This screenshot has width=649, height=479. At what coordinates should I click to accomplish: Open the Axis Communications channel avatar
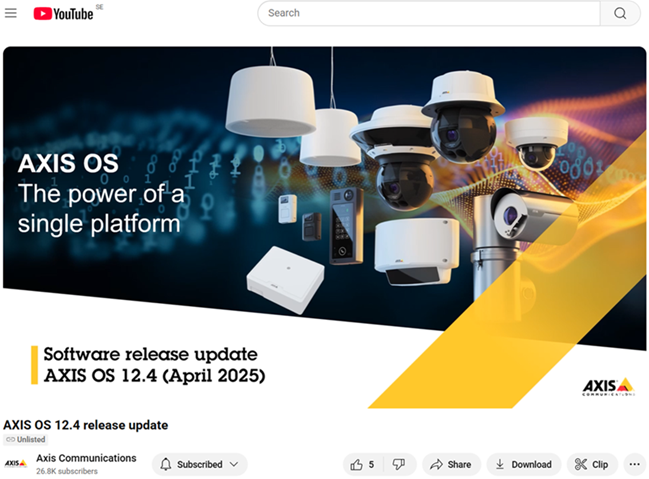click(15, 464)
